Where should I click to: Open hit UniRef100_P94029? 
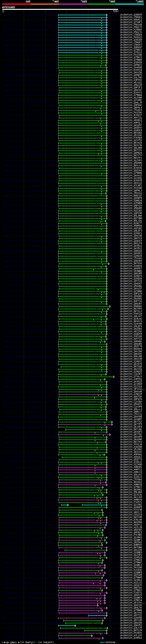click(131, 314)
